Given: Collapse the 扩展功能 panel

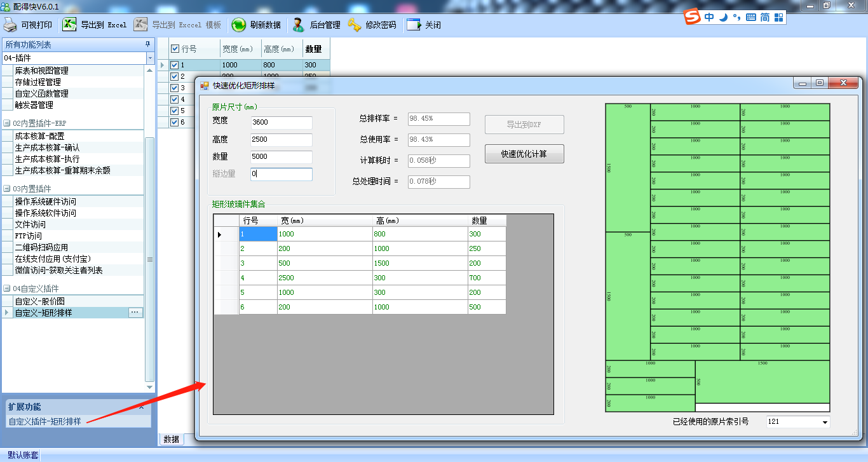Looking at the screenshot, I should [x=141, y=407].
